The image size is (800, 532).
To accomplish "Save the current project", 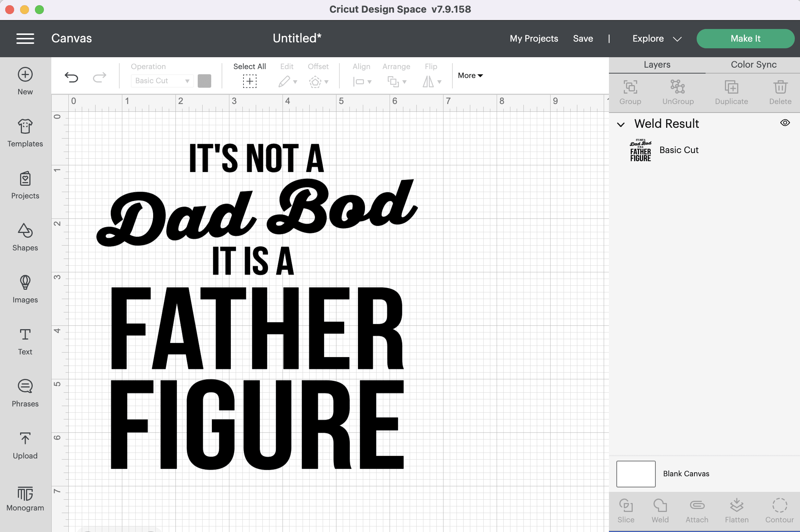I will 583,39.
